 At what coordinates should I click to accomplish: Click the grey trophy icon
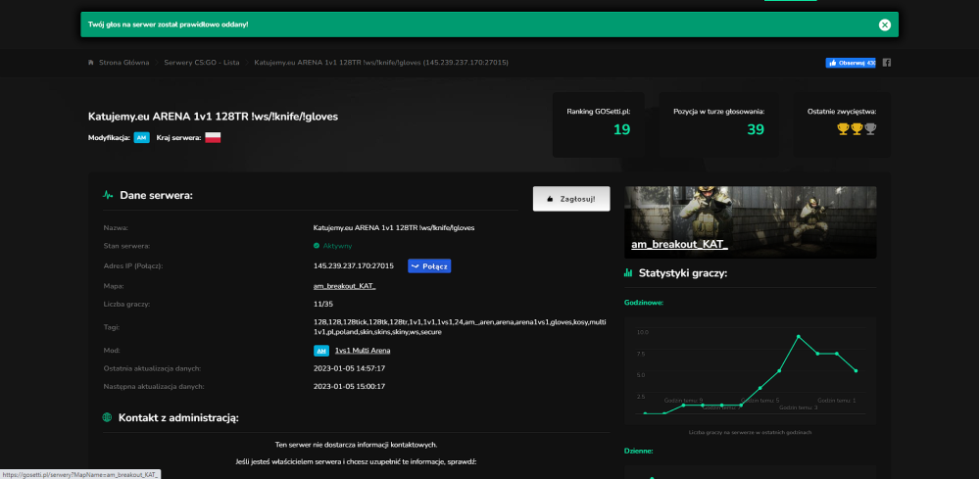(870, 129)
